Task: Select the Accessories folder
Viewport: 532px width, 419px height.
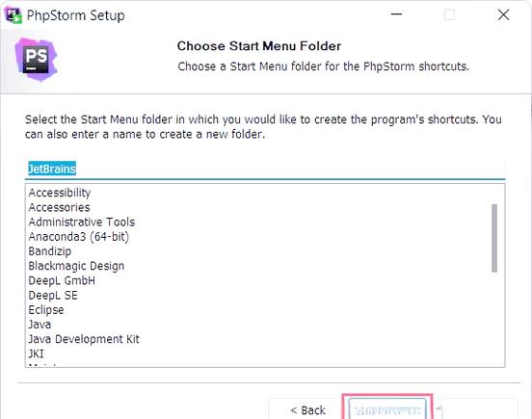Action: tap(60, 207)
